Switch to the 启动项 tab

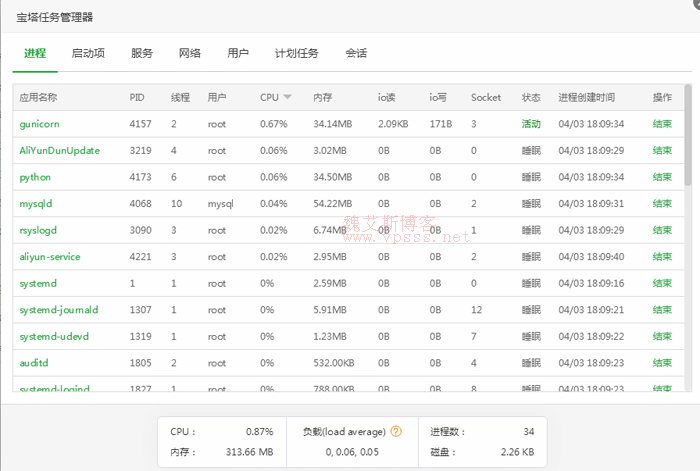click(88, 53)
